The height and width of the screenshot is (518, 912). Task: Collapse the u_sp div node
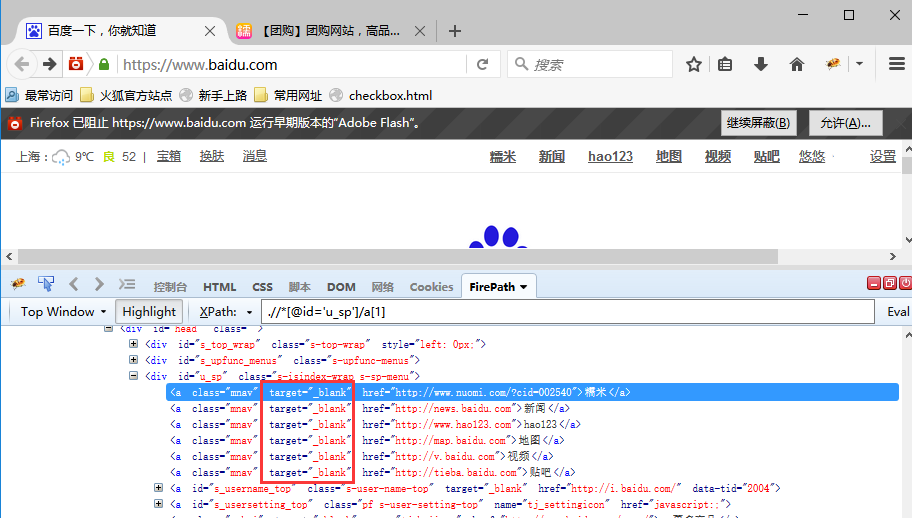point(133,376)
